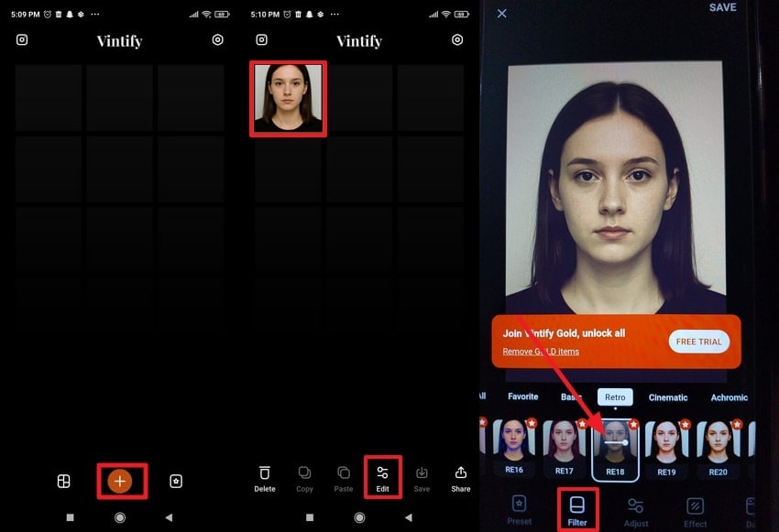Tap Wi-Fi status icon on first screen

click(x=206, y=15)
